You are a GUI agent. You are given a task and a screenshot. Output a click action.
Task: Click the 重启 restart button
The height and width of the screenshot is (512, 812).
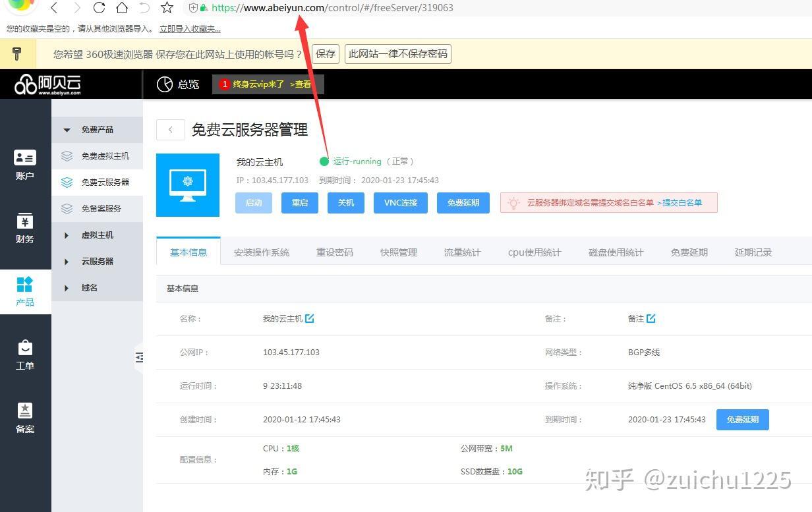pos(300,203)
